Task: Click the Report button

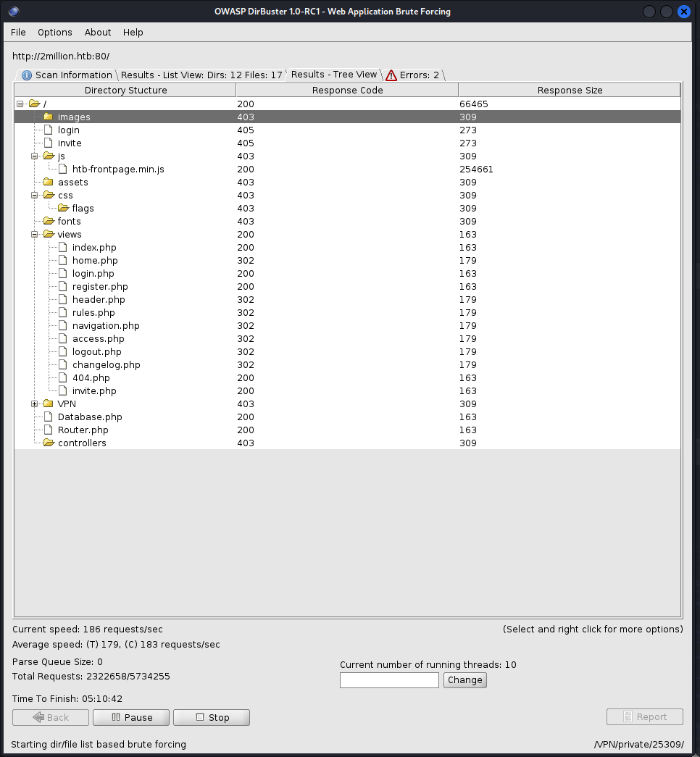Action: [x=645, y=717]
